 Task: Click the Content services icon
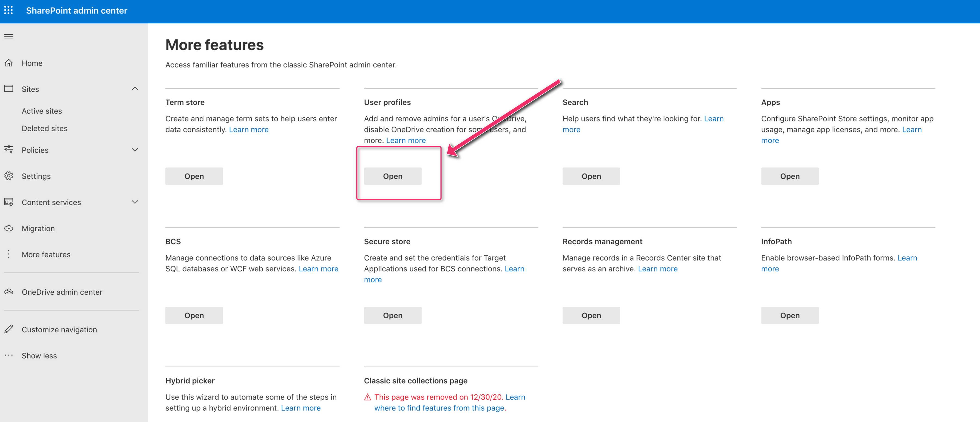(9, 202)
